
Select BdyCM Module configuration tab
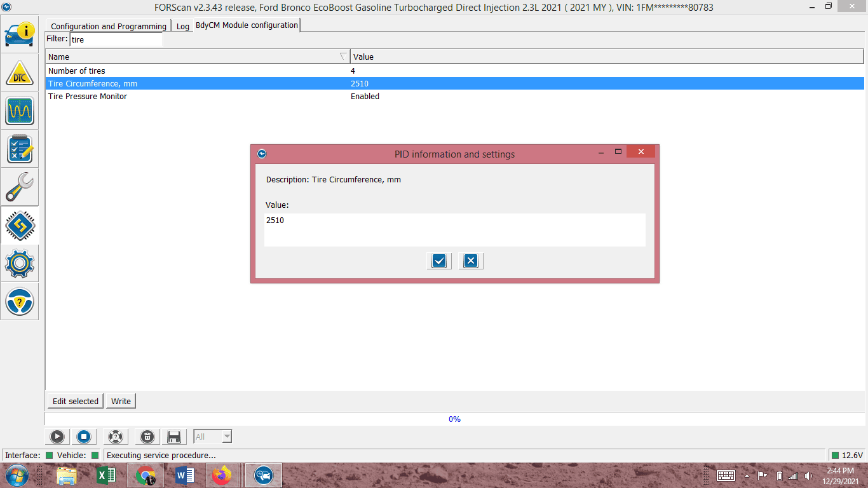(247, 25)
